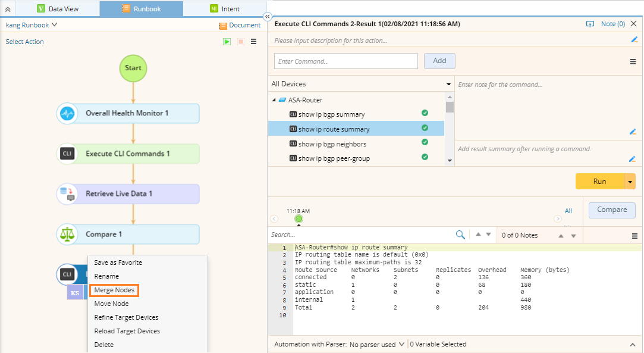
Task: Click the Retrieve Live Data 1 node icon
Action: pos(67,194)
